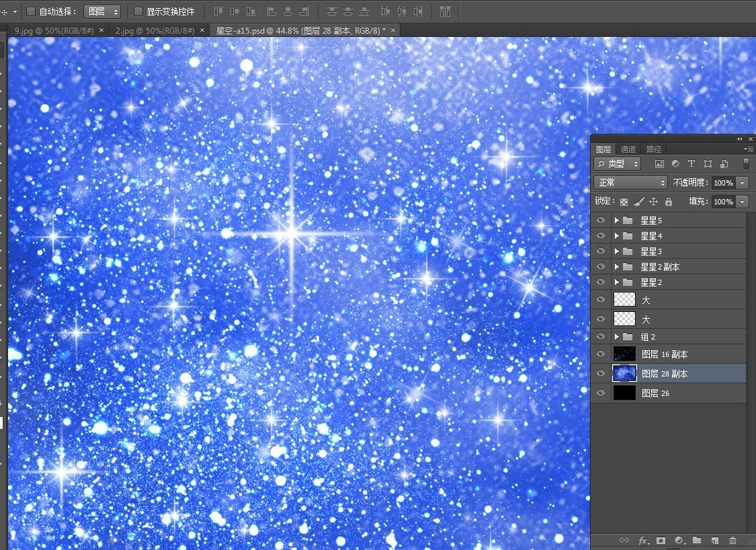Filter layers by pixel layer icon
The height and width of the screenshot is (550, 756).
click(x=659, y=164)
